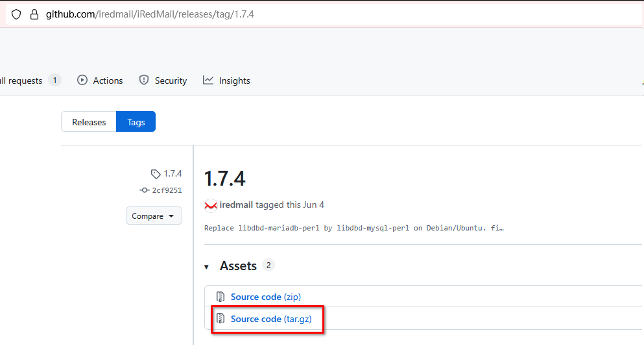Click the Security shield icon in repo navigation

144,81
